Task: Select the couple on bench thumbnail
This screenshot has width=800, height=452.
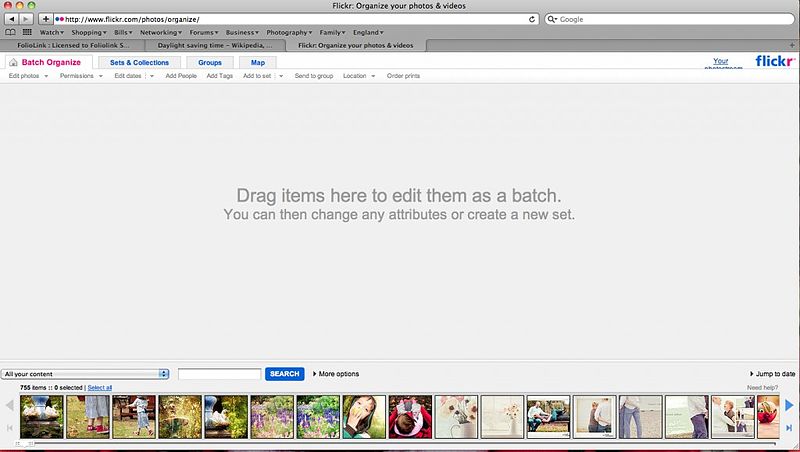Action: (x=548, y=417)
